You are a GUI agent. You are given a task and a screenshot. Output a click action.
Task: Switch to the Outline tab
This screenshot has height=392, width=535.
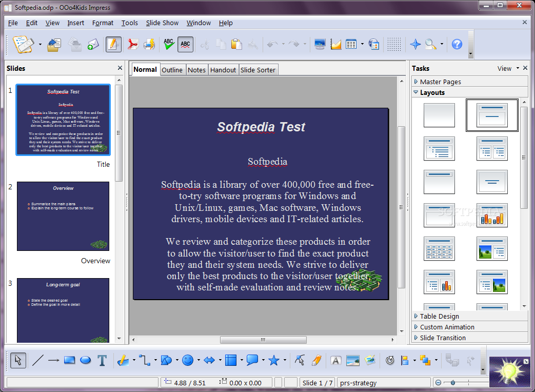pyautogui.click(x=172, y=70)
